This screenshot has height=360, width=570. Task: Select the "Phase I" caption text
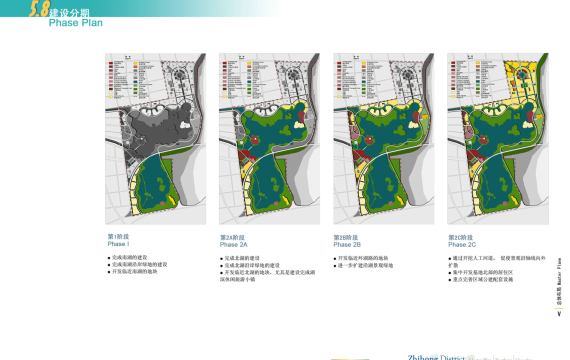click(119, 244)
